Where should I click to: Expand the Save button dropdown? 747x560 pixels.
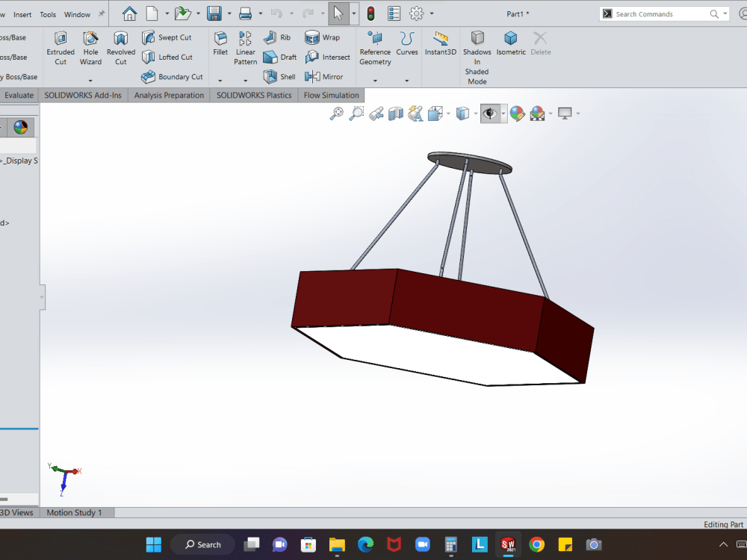(229, 13)
